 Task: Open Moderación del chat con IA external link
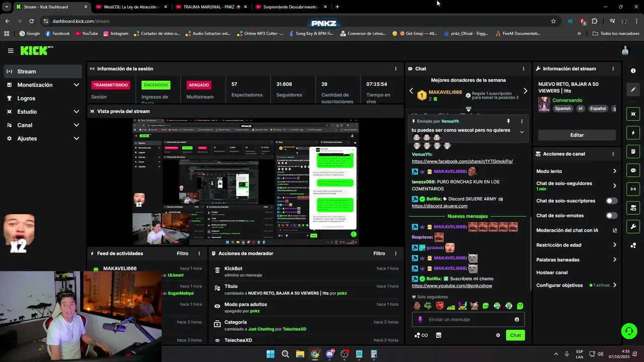pyautogui.click(x=615, y=230)
